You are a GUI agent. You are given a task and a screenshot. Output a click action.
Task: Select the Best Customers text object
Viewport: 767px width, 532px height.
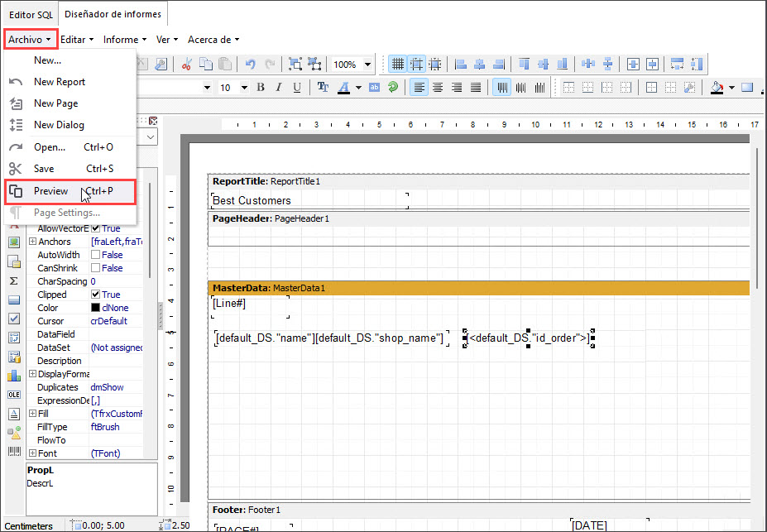pos(309,200)
